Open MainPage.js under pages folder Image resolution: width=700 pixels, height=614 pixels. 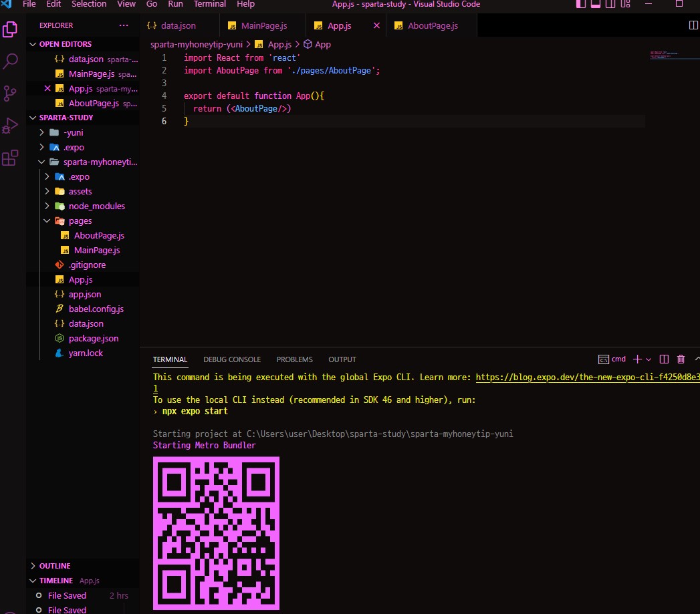83,251
